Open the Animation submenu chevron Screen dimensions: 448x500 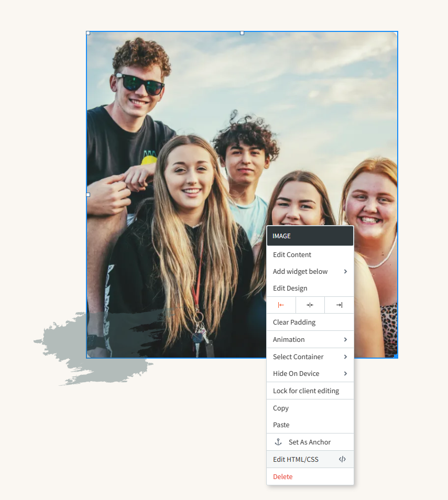[346, 339]
